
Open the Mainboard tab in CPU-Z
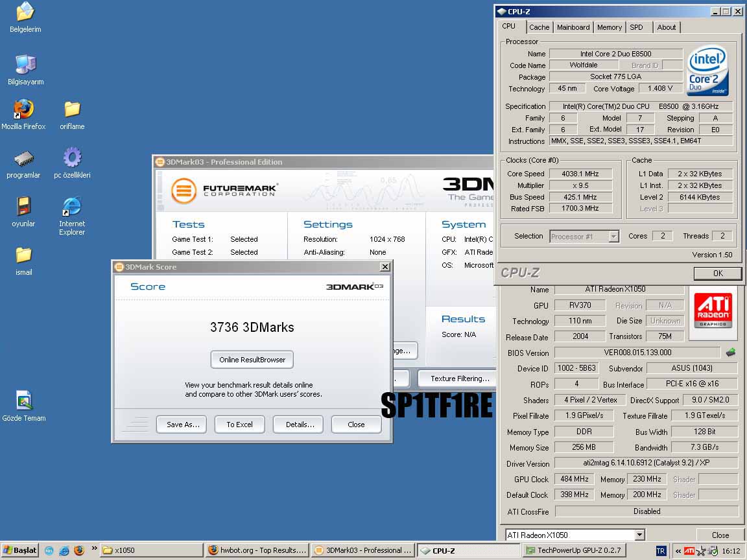573,27
